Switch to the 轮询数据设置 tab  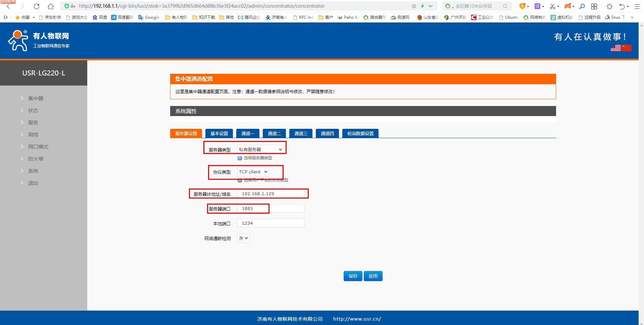[x=360, y=133]
